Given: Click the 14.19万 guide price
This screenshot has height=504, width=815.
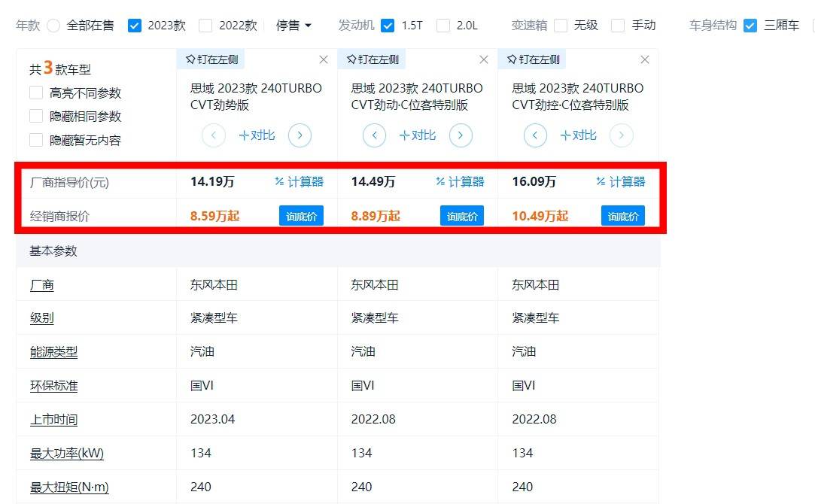Looking at the screenshot, I should pos(212,182).
